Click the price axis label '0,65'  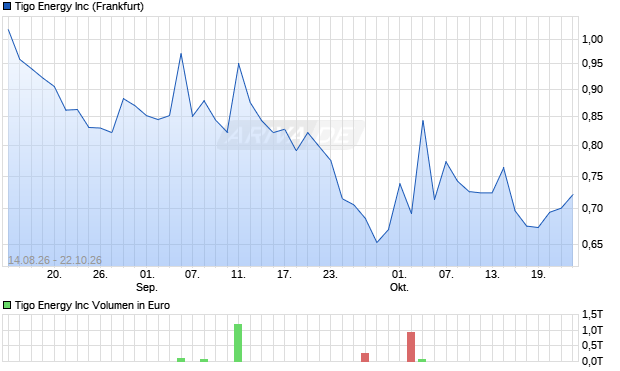point(592,244)
